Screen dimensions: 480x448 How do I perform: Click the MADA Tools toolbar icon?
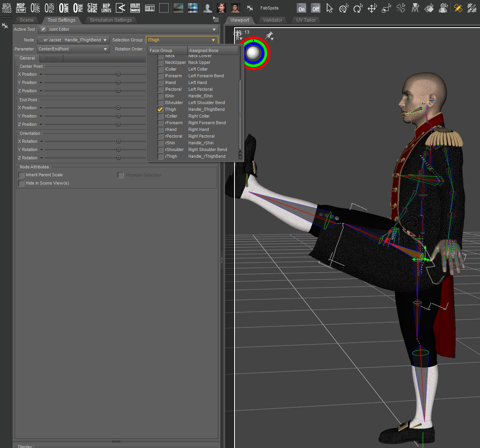point(7,8)
